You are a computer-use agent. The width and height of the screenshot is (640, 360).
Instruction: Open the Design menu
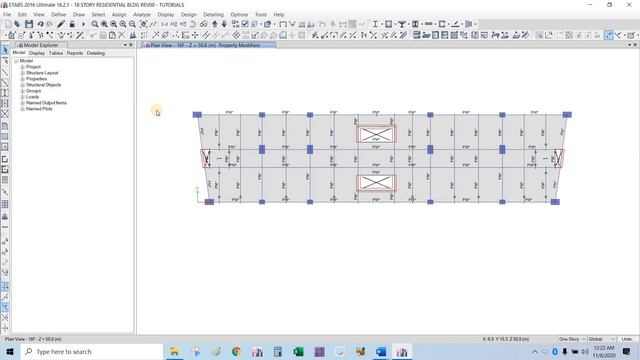pyautogui.click(x=189, y=14)
